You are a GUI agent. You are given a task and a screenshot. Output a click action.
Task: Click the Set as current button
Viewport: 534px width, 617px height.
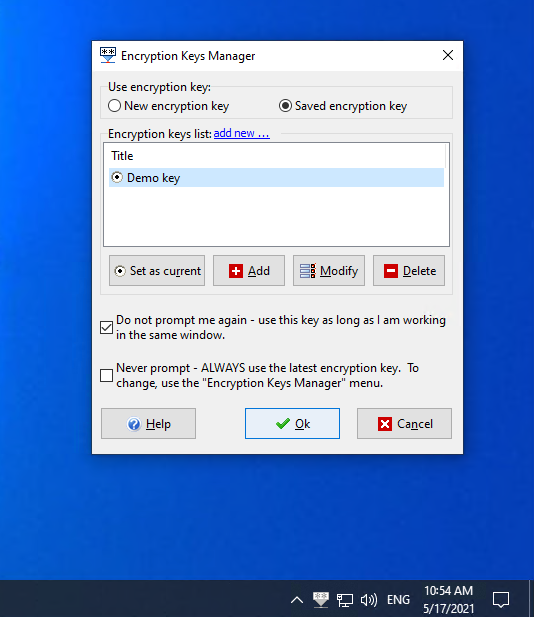(157, 271)
